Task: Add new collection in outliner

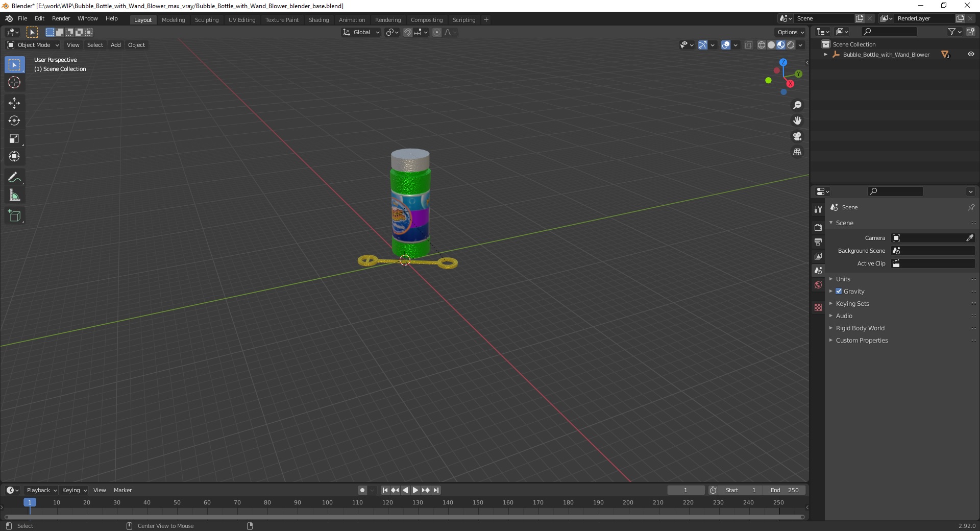Action: (x=971, y=32)
